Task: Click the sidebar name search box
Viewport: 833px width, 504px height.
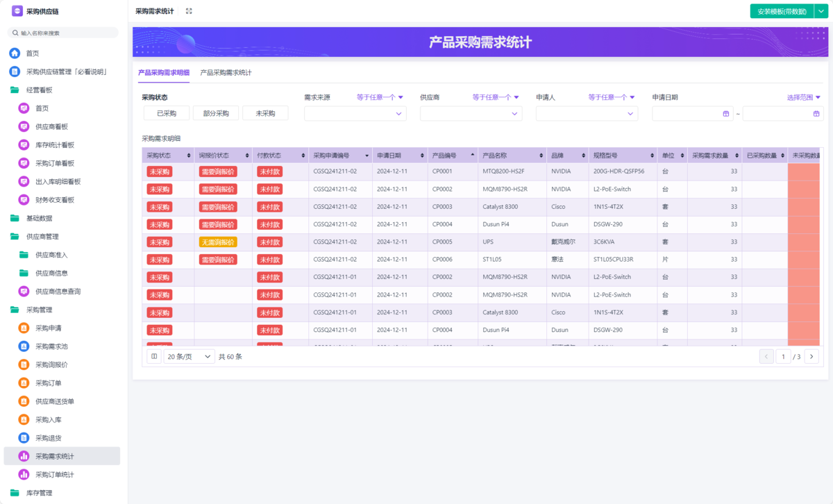Action: pos(64,33)
